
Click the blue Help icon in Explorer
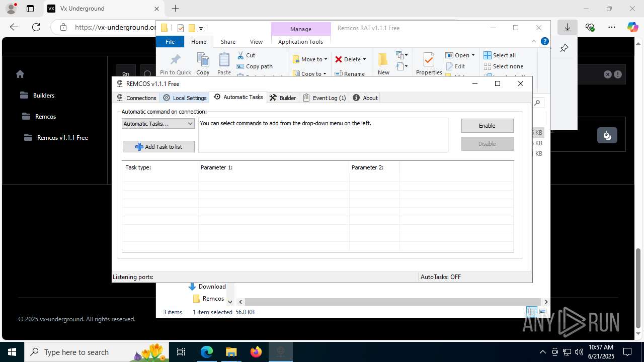(544, 41)
